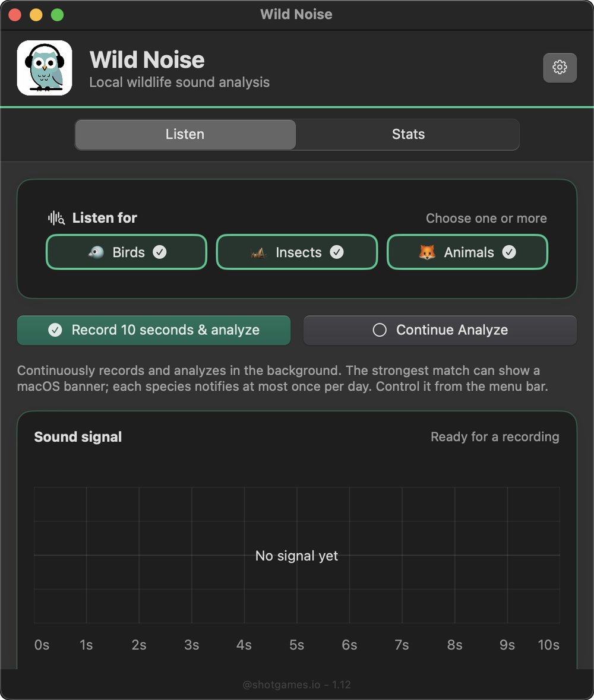Open settings with the gear icon
The height and width of the screenshot is (700, 594).
[560, 68]
